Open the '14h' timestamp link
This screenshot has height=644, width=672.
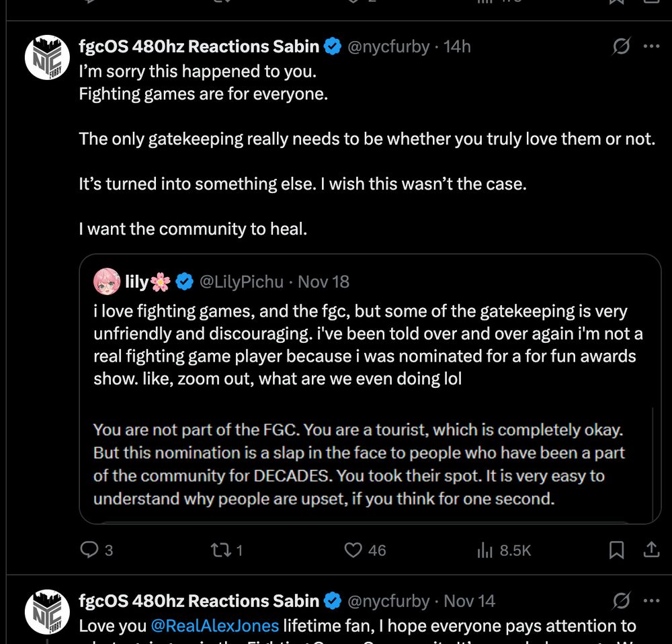[x=457, y=46]
